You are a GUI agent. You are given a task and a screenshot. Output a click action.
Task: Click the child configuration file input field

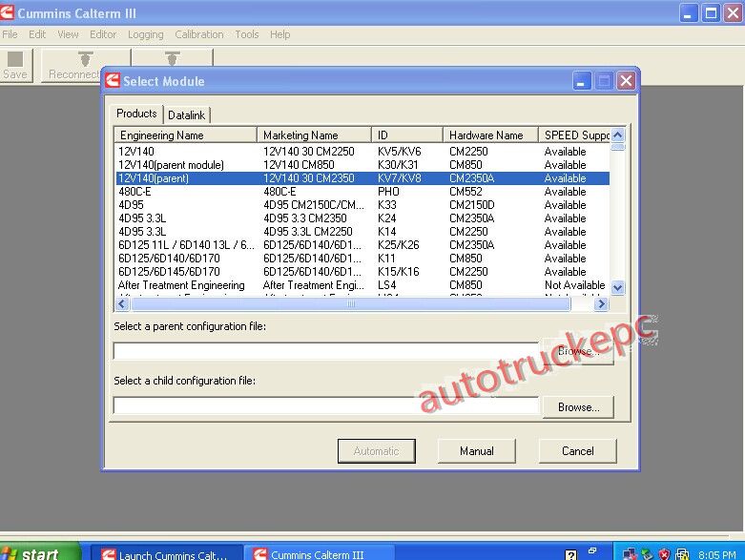coord(326,405)
